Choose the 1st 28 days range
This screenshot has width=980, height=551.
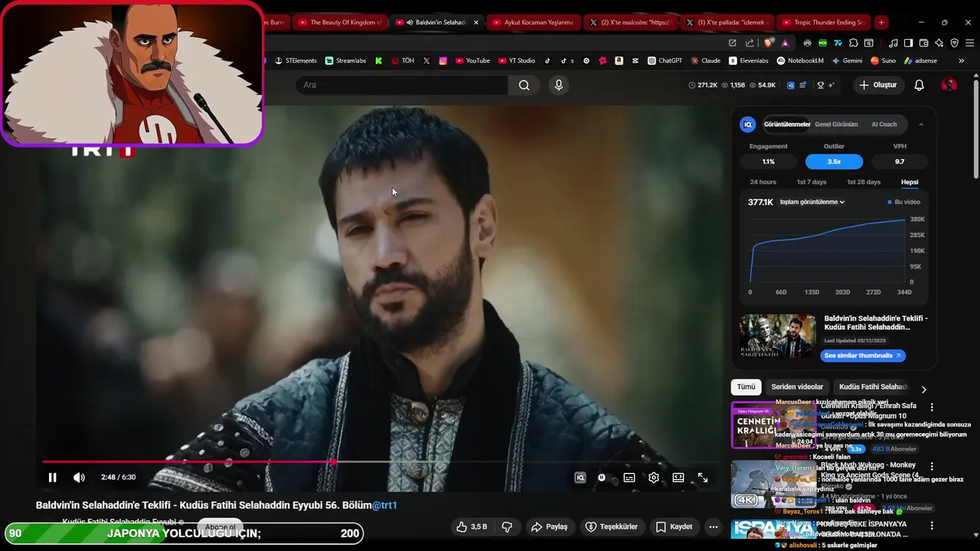click(864, 182)
